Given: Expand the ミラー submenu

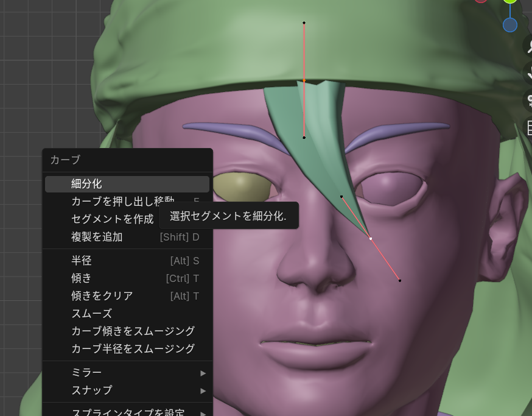Looking at the screenshot, I should (x=127, y=373).
